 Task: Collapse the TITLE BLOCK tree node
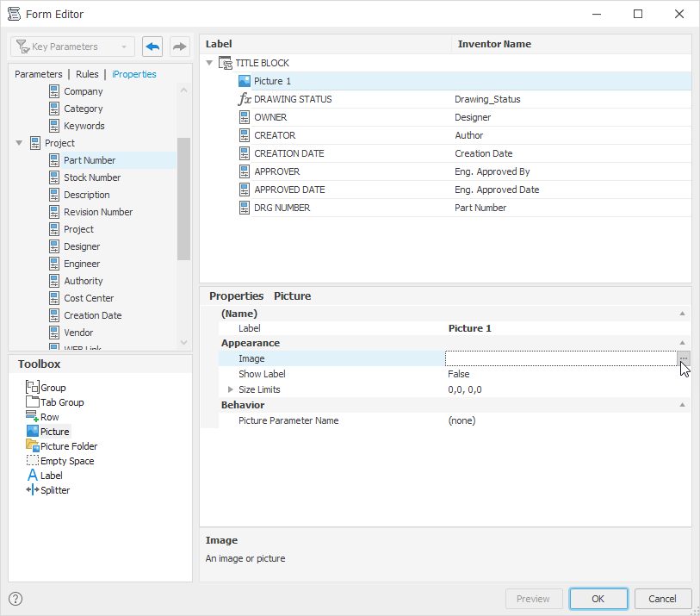(x=209, y=63)
